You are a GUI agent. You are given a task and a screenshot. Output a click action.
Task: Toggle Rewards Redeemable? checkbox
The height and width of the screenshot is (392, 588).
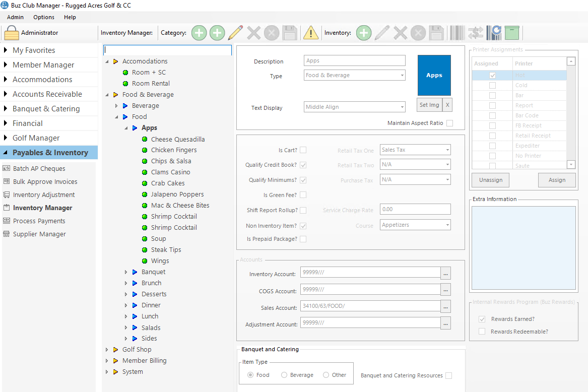[482, 332]
